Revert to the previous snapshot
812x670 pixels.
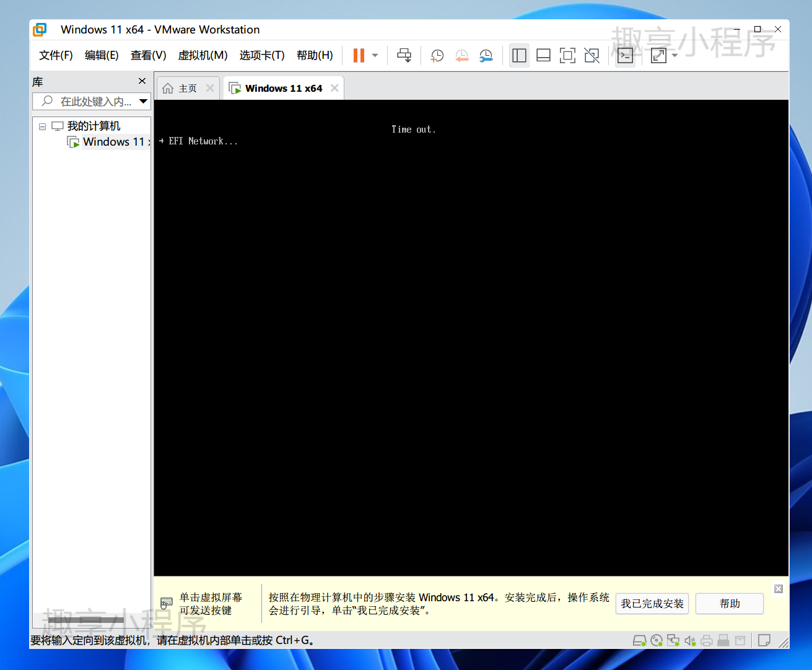click(x=462, y=56)
